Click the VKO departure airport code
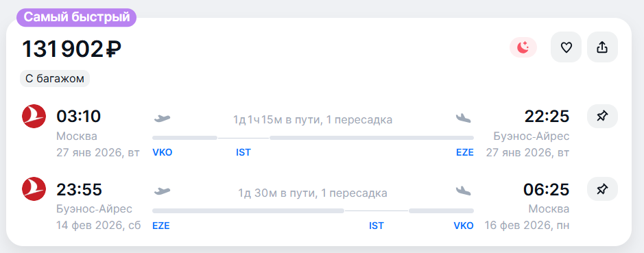Screen dimensions: 644x253 pos(163,153)
